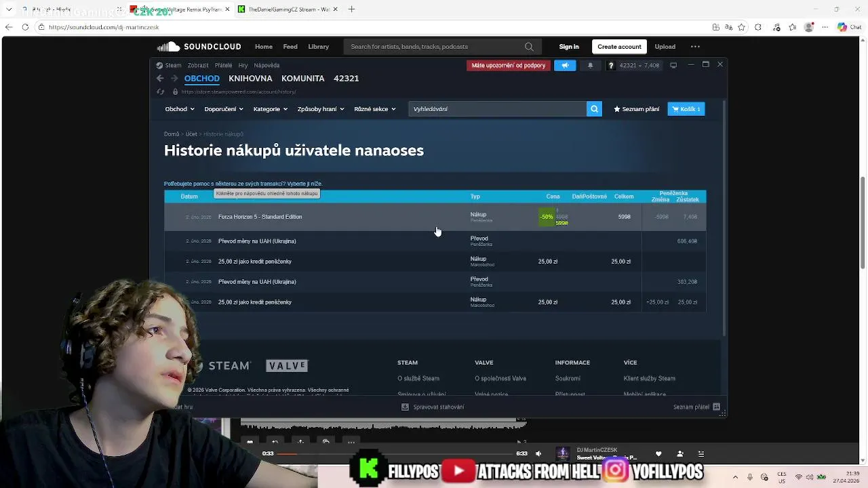The width and height of the screenshot is (868, 488).
Task: Go forward with Steam forward arrow
Action: 174,79
